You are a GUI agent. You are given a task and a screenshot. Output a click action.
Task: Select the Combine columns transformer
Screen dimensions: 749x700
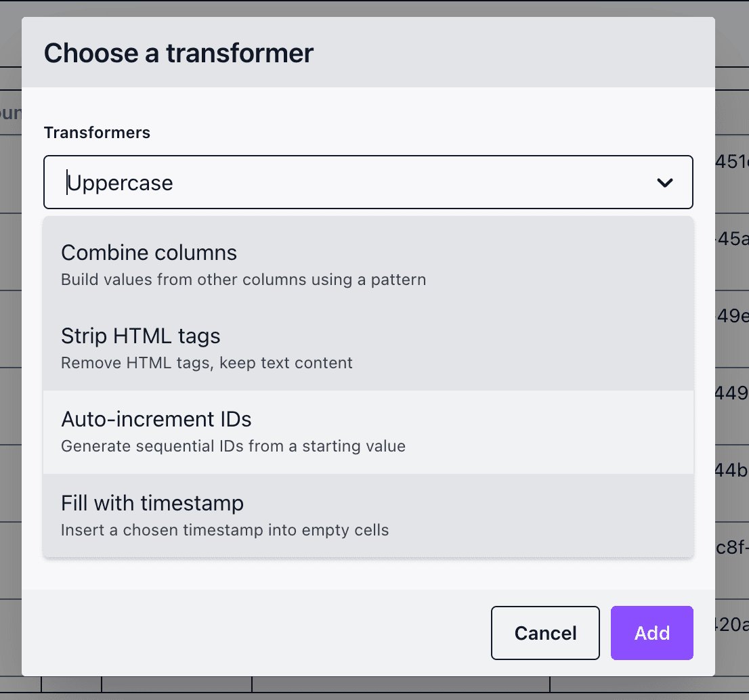pyautogui.click(x=149, y=253)
